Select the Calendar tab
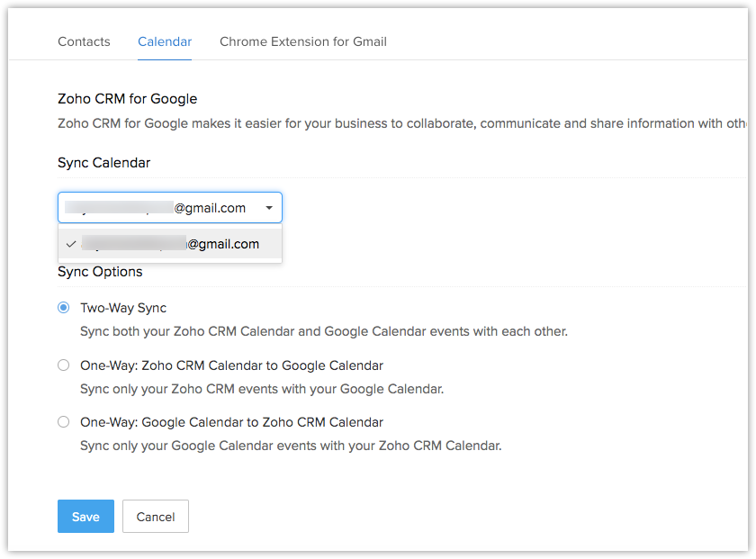 point(165,41)
